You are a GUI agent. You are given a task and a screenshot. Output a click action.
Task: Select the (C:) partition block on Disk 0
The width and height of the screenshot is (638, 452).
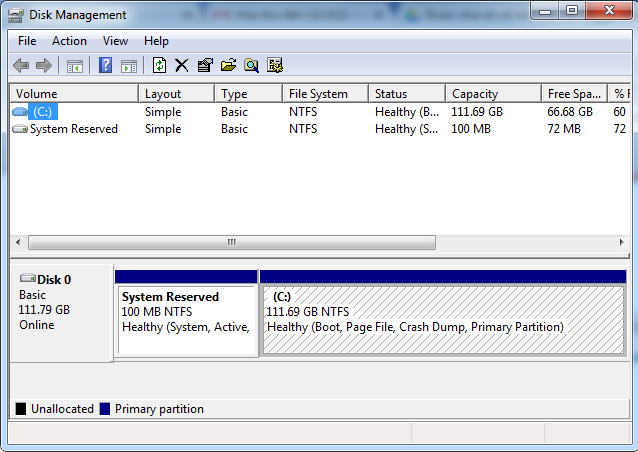[441, 320]
